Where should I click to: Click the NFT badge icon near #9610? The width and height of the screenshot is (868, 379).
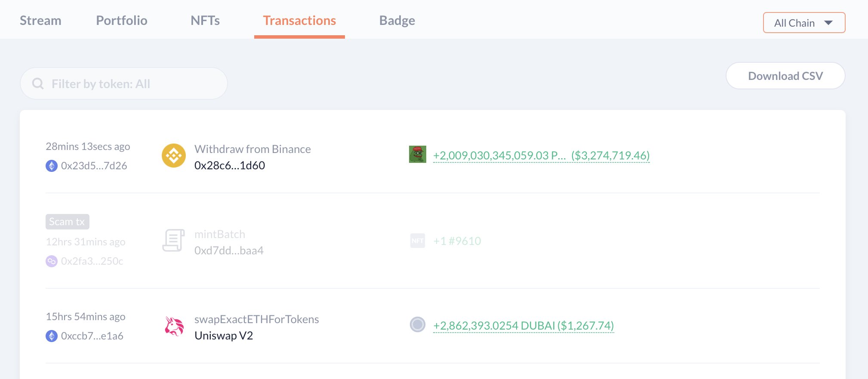click(417, 241)
